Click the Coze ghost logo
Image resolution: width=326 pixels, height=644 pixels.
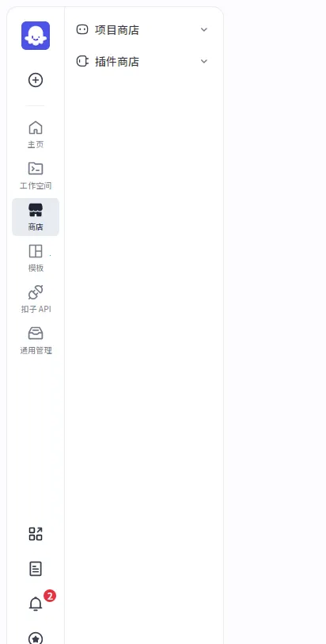(x=36, y=36)
